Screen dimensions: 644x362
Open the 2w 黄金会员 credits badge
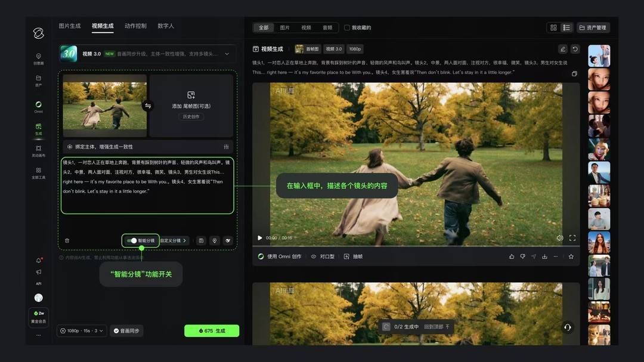(x=39, y=317)
